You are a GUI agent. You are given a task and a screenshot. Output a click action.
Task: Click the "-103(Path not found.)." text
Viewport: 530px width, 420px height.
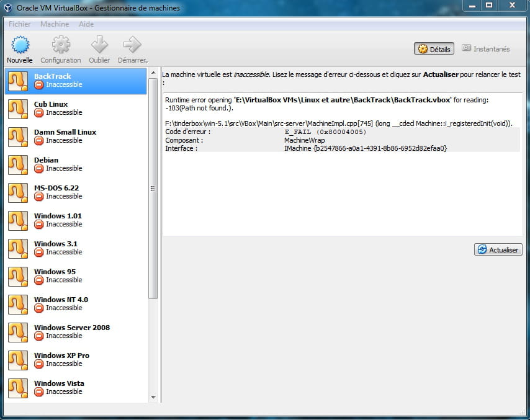point(199,108)
